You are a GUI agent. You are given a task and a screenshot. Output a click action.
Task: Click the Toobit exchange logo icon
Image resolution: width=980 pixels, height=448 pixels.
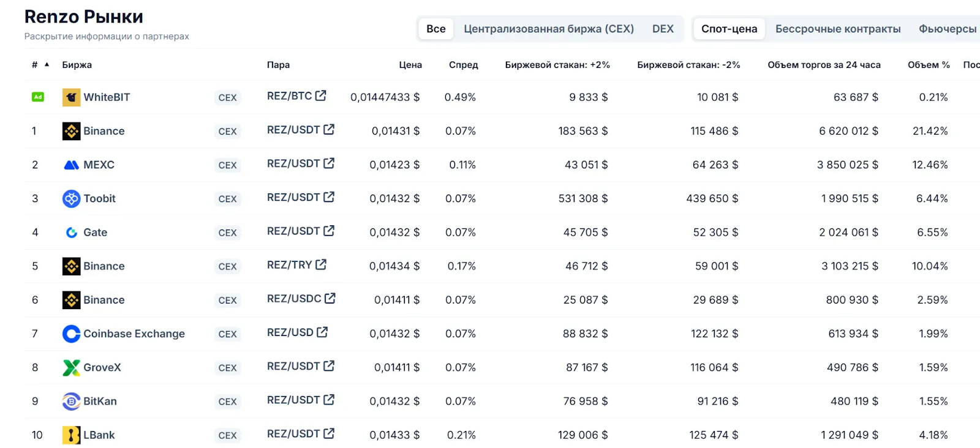(x=71, y=198)
